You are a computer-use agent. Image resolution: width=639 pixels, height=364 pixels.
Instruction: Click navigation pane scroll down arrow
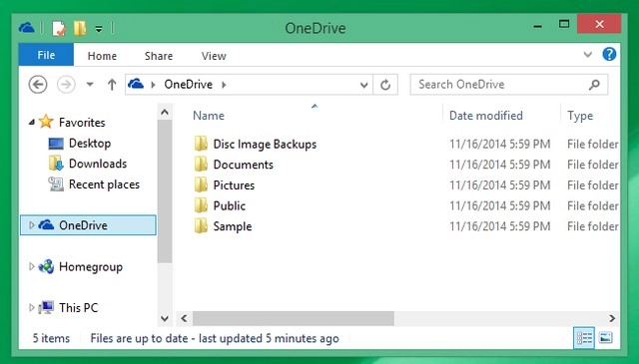coord(165,318)
